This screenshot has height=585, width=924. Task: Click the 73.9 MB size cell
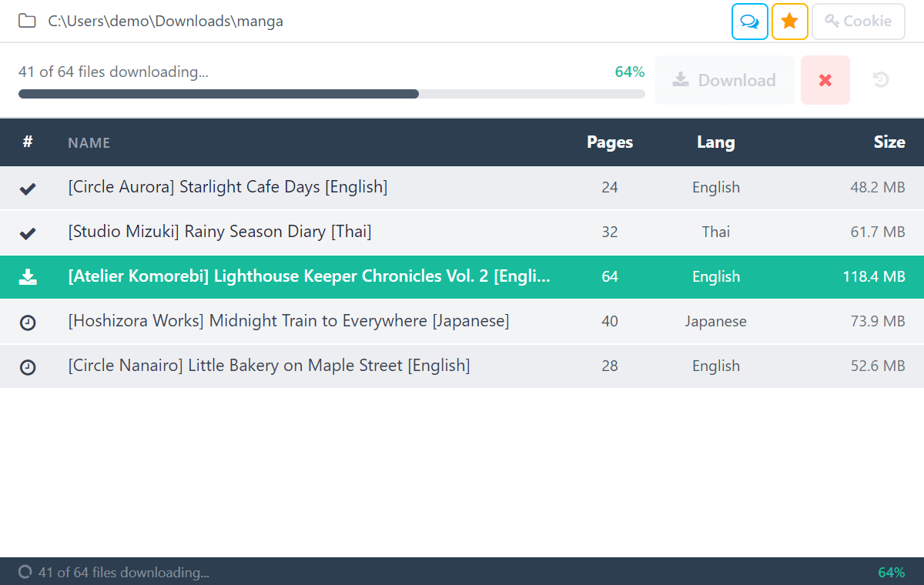878,321
